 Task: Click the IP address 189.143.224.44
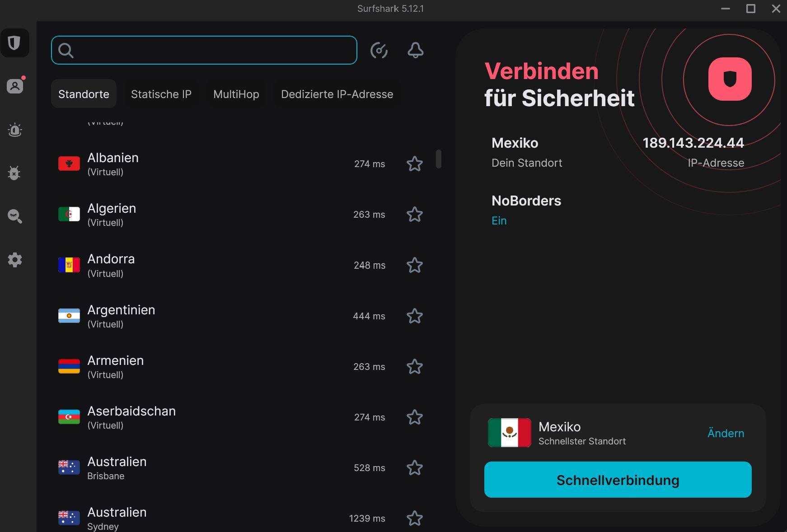point(693,143)
